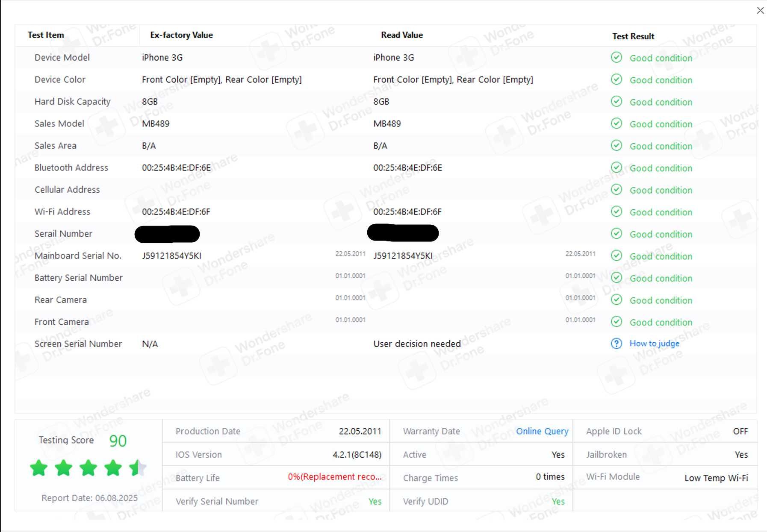Click the Hard Disk Capacity check mark icon
Screen dimensions: 767x532
pos(617,101)
